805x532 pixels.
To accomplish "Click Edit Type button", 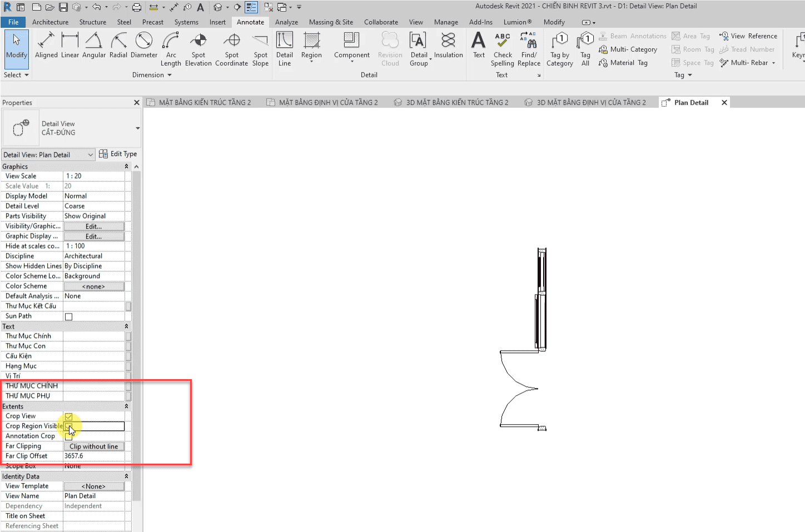I will coord(118,154).
